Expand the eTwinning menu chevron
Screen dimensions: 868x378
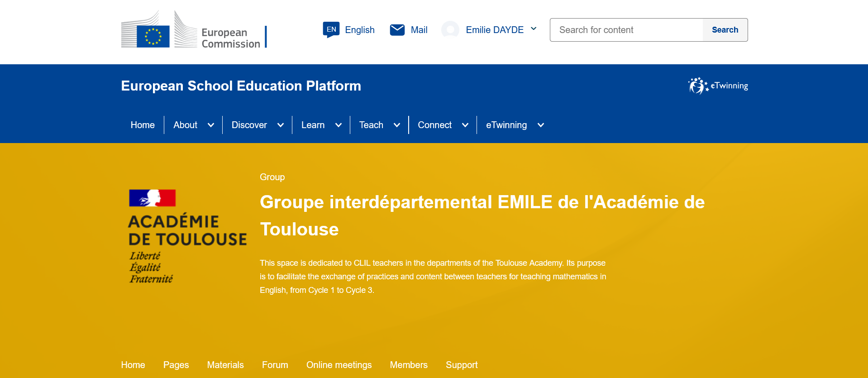[x=541, y=125]
